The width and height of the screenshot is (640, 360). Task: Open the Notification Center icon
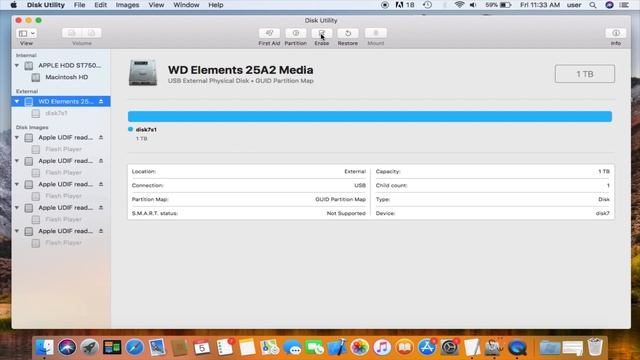[x=624, y=5]
